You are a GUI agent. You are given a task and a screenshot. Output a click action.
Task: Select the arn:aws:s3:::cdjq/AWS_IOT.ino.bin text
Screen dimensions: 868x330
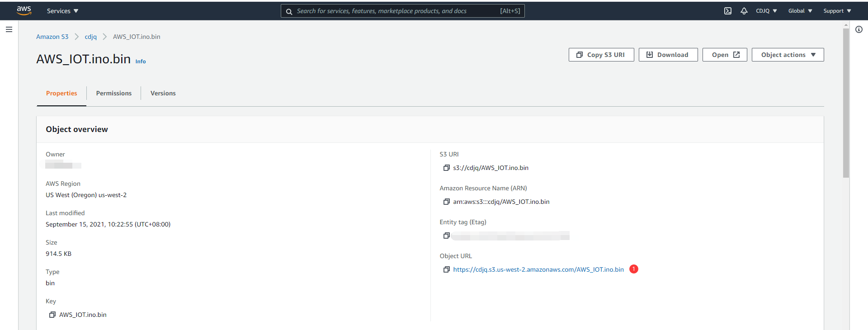pos(501,202)
